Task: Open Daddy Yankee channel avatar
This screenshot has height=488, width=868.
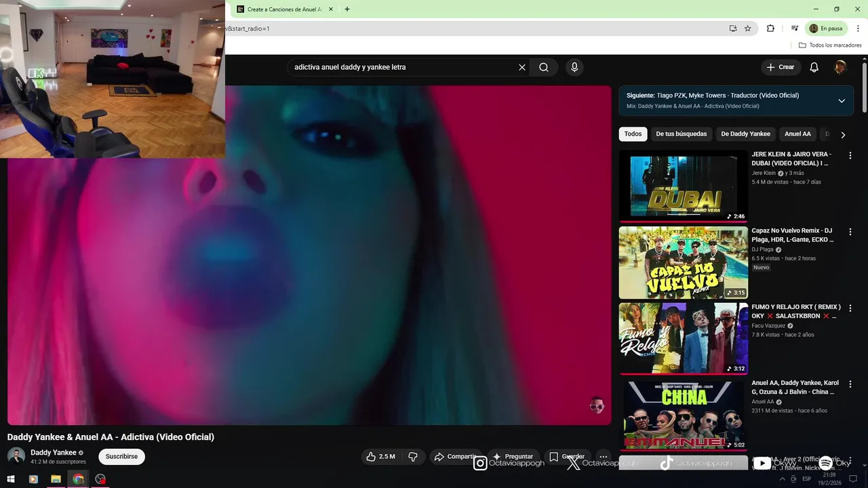Action: coord(16,456)
